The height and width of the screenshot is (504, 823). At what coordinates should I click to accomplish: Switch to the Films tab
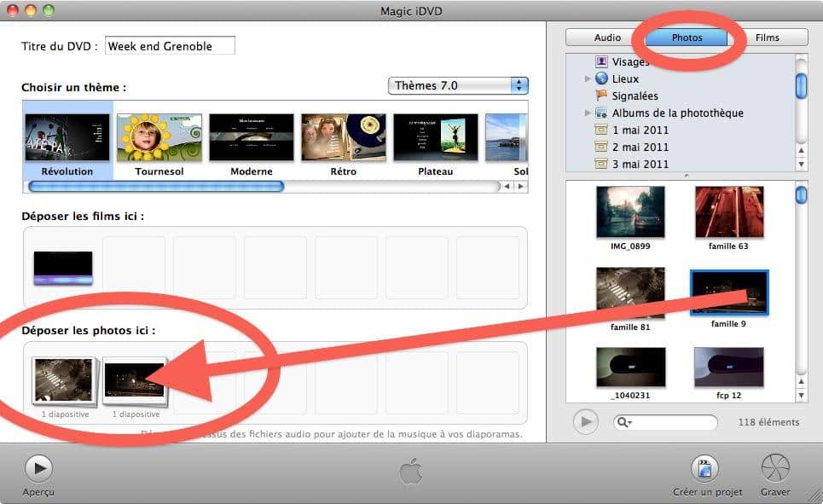pos(768,38)
